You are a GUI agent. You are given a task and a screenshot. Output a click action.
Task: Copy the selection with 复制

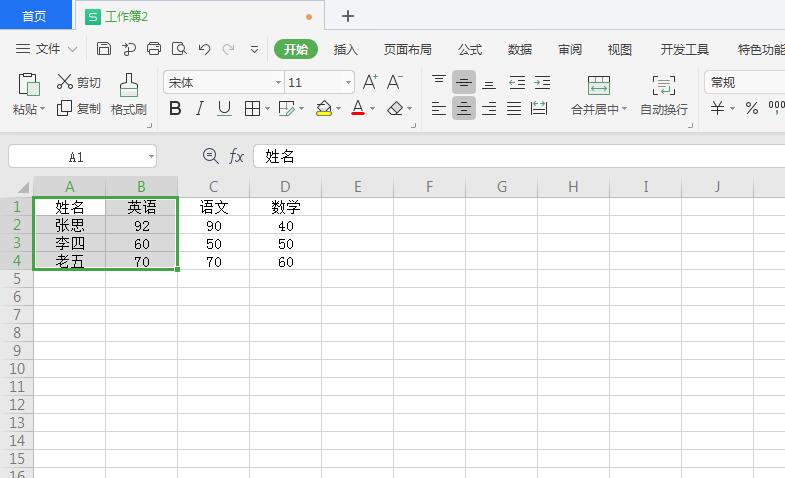(79, 108)
